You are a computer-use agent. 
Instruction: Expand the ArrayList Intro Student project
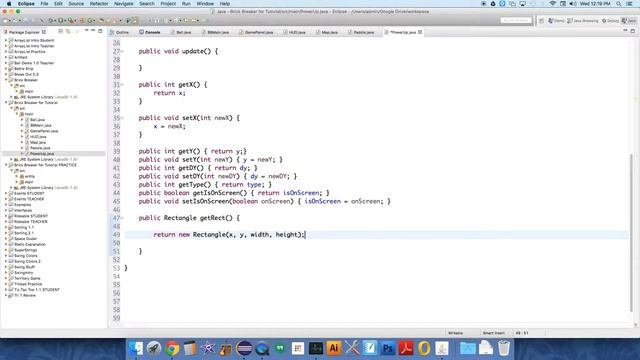[6, 40]
